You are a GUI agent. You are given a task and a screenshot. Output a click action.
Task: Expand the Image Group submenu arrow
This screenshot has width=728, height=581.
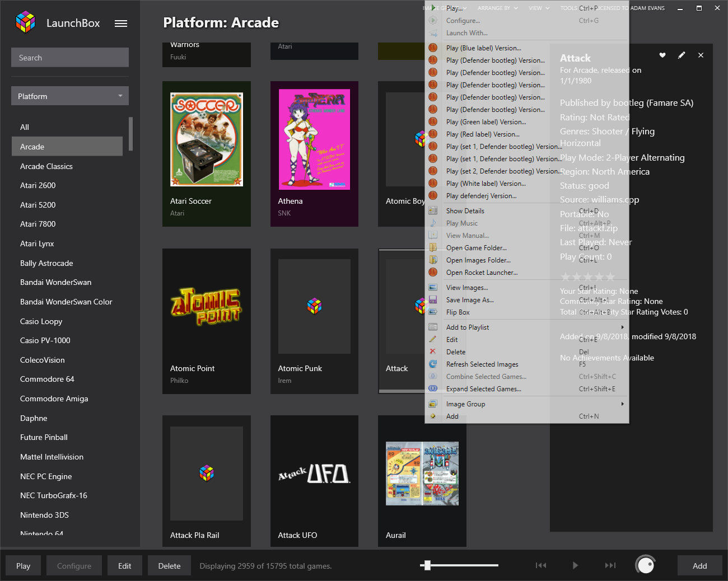coord(622,404)
